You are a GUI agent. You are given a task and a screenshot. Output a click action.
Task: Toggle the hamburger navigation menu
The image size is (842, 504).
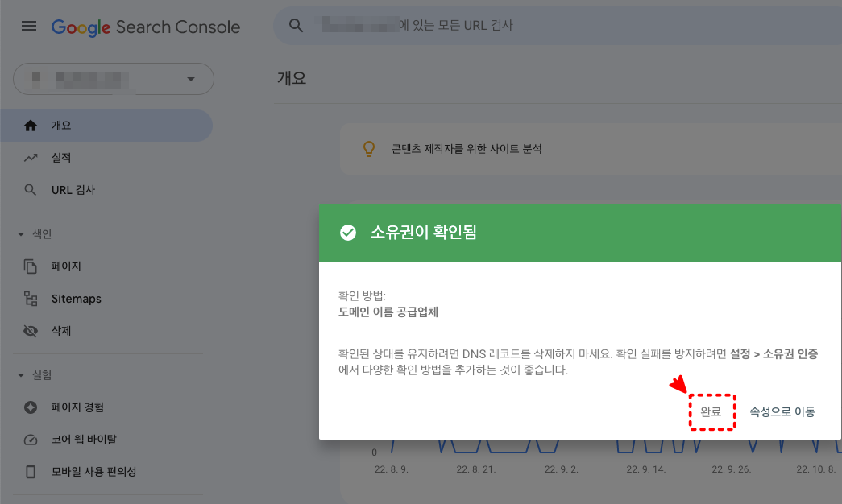29,26
